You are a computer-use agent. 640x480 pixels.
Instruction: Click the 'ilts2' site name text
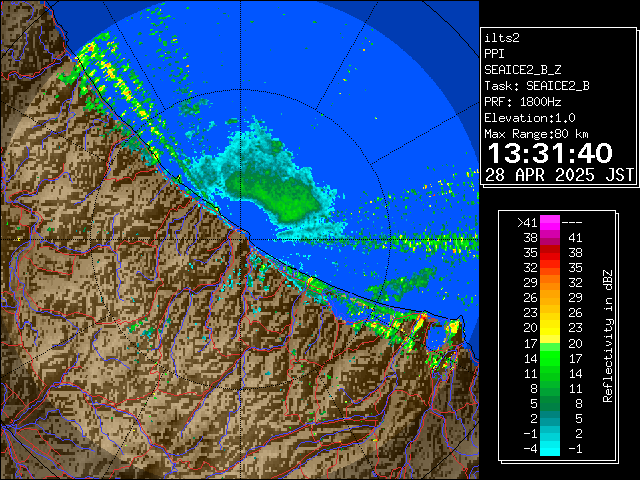(502, 38)
